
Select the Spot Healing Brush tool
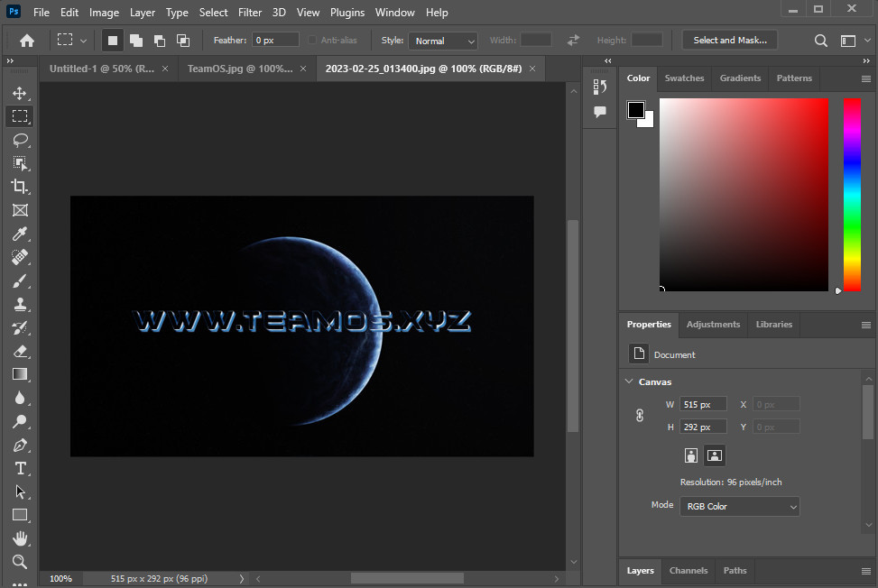[20, 257]
